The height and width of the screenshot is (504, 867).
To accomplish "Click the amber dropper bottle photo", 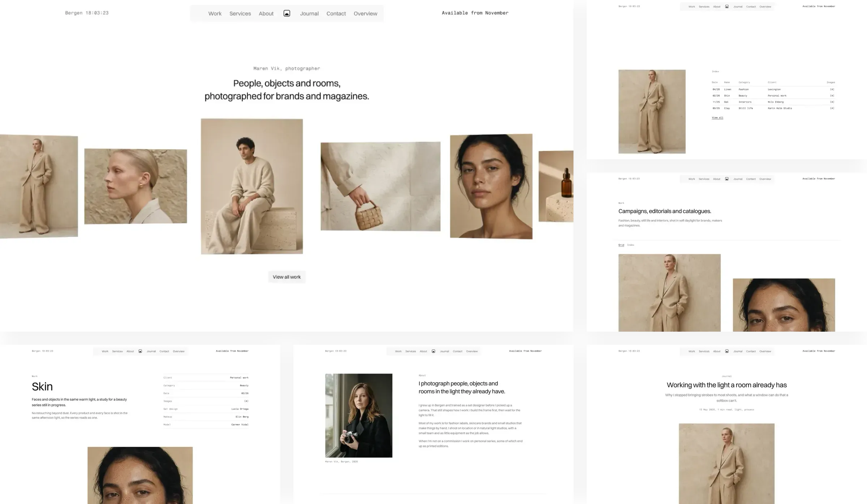I will coord(556,186).
